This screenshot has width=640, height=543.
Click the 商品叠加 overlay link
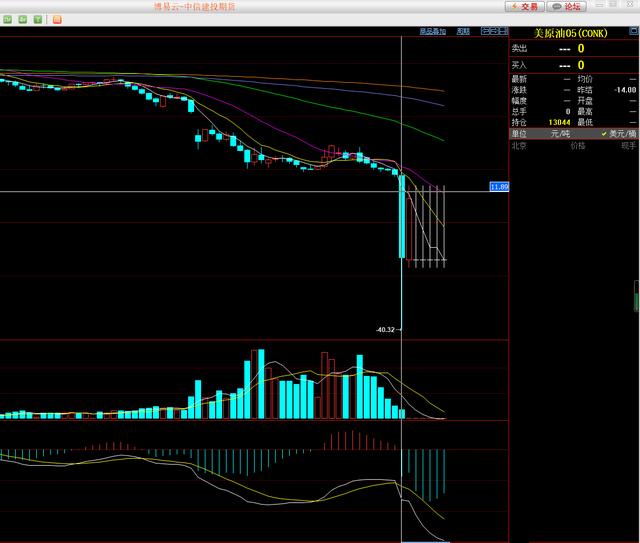click(x=433, y=31)
